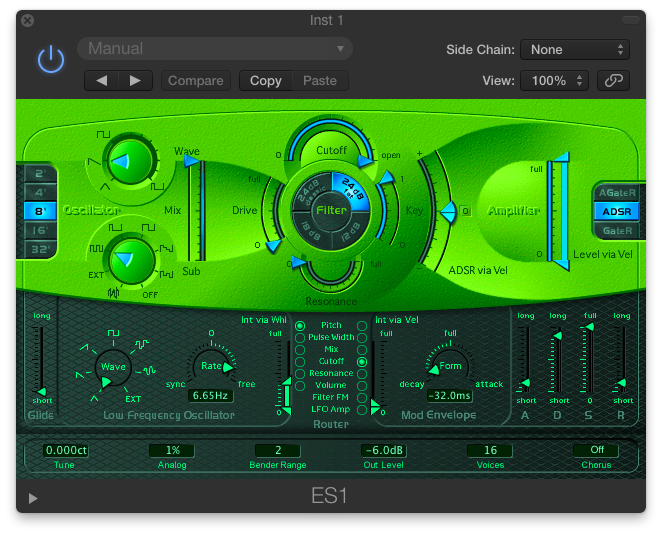
Task: Click the Release slider handle
Action: tap(621, 383)
